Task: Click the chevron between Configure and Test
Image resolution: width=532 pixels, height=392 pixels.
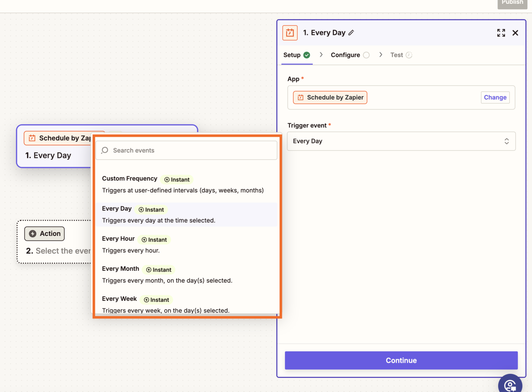Action: 381,55
